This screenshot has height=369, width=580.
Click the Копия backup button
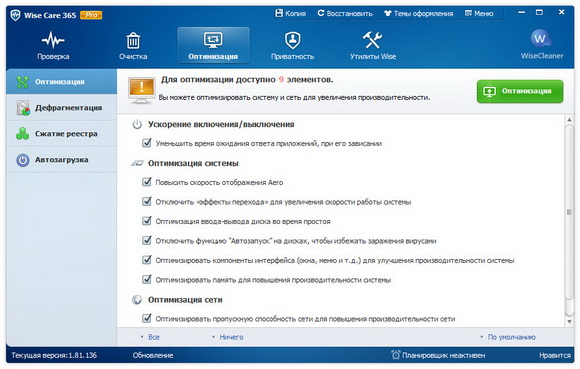pyautogui.click(x=291, y=13)
